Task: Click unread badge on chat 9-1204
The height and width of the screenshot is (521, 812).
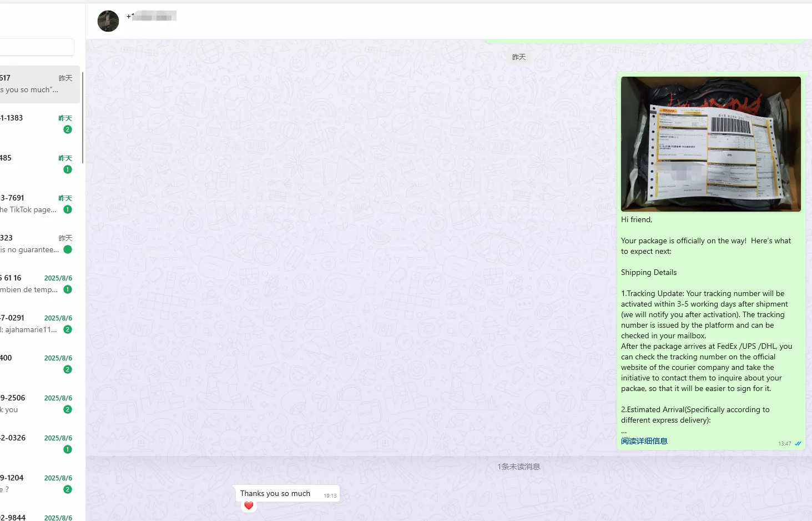Action: (68, 489)
